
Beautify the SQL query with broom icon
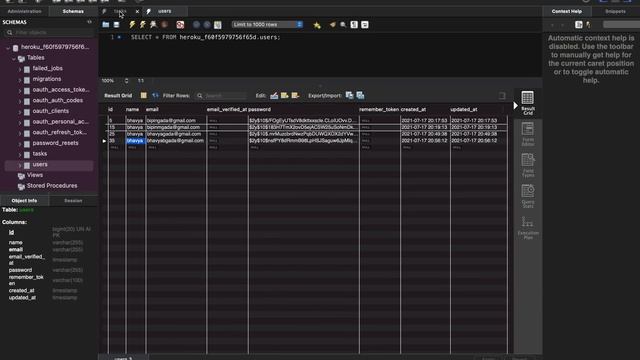pyautogui.click(x=333, y=25)
